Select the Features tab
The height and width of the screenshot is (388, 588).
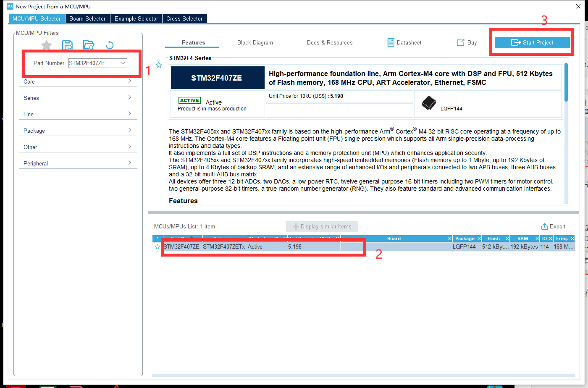193,42
